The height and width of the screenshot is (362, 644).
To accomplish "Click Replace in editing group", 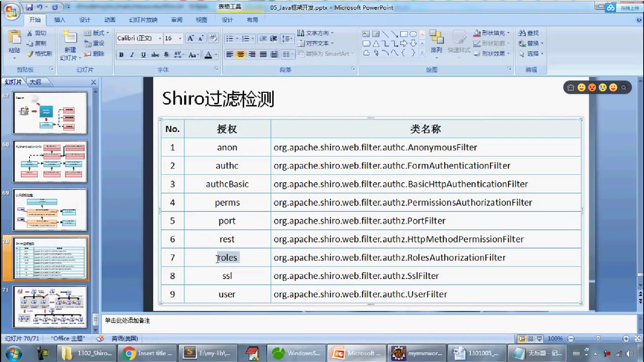I will (x=531, y=43).
